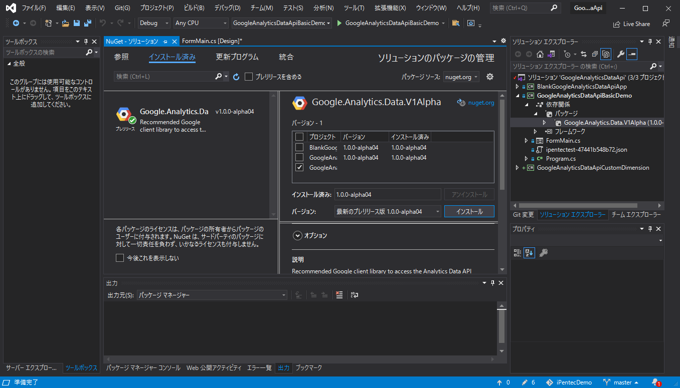
Task: Expand the Options section chevron
Action: [x=297, y=235]
